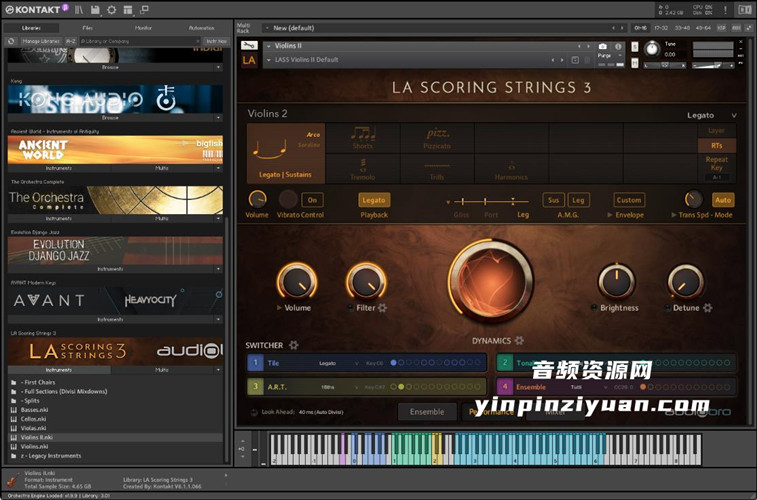
Task: Expand the Custom Envelope disclosure triangle
Action: click(x=610, y=215)
